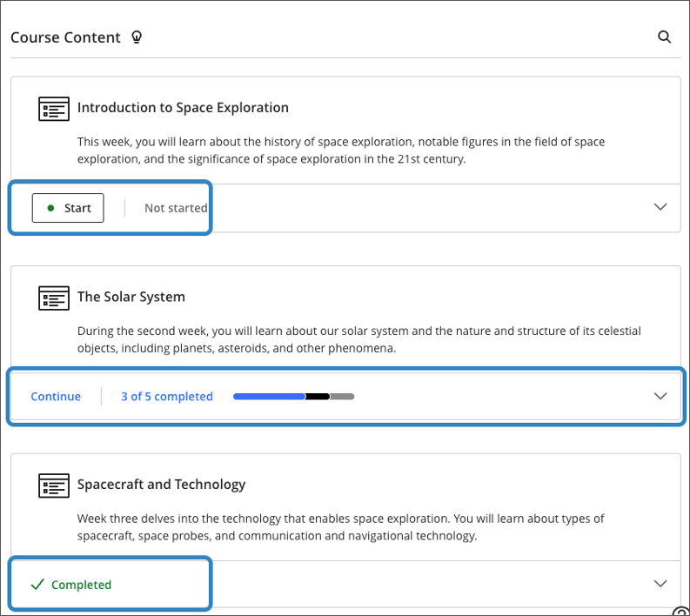
Task: Click the Solar System progress bar
Action: pos(293,397)
